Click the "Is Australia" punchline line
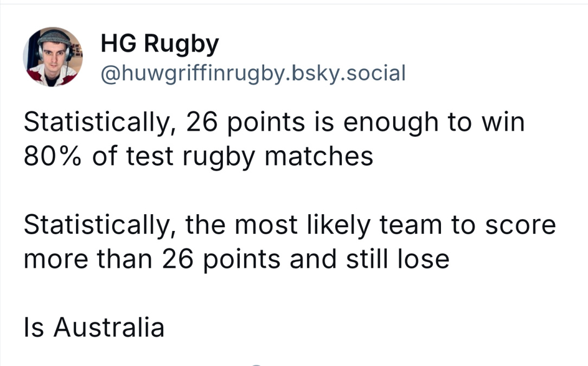This screenshot has width=588, height=366. [x=94, y=327]
